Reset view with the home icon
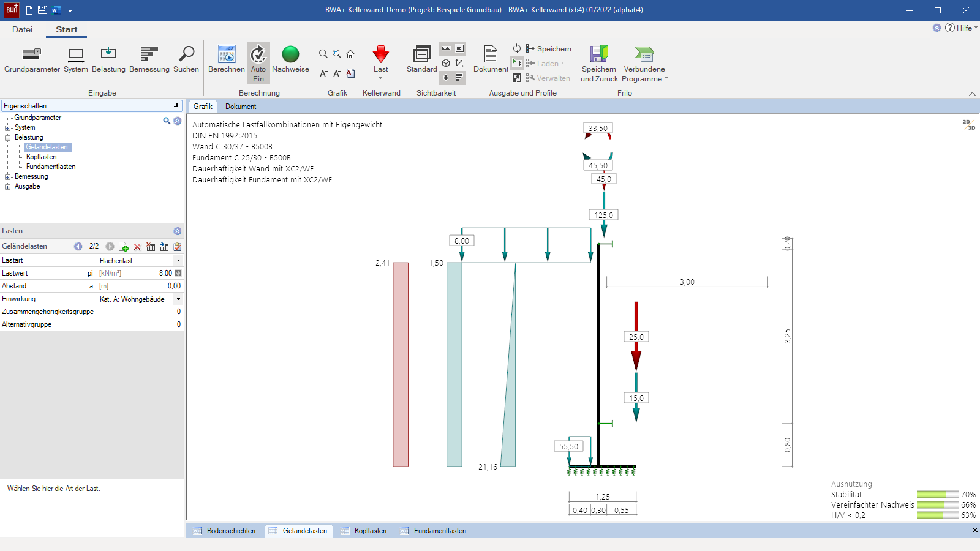 (x=350, y=54)
